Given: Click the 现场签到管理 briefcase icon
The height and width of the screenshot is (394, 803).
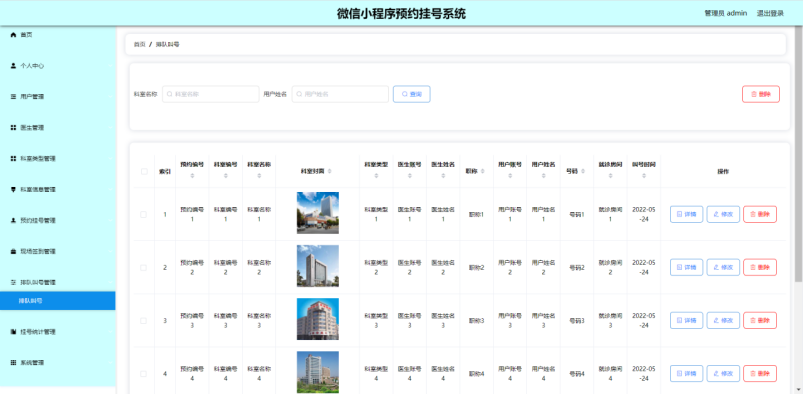Looking at the screenshot, I should 13,252.
